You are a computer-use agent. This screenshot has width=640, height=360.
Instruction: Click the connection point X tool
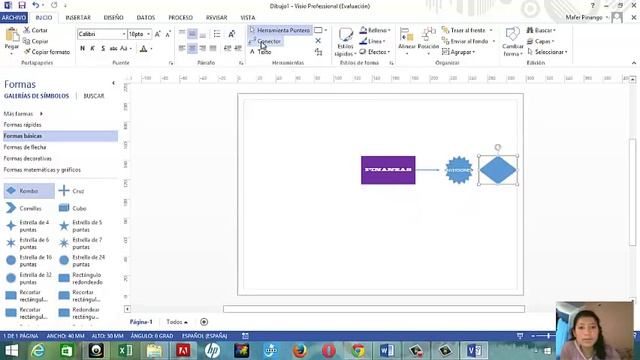pyautogui.click(x=318, y=41)
